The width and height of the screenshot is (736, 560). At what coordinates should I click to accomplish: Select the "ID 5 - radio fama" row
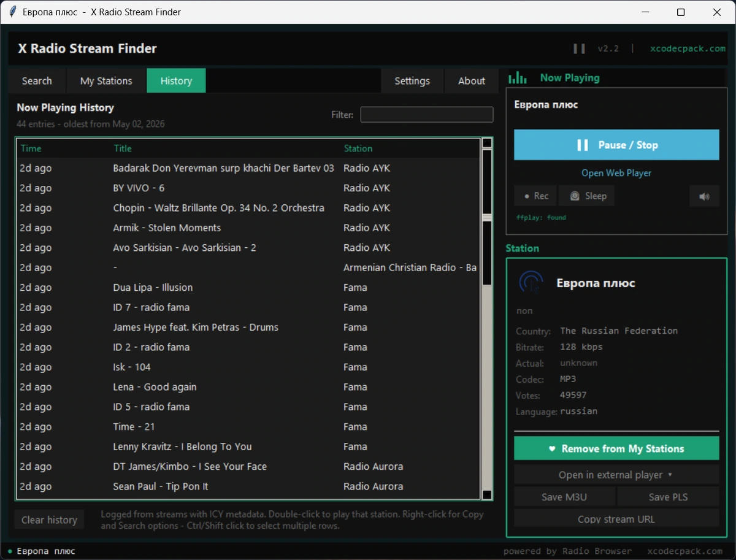tap(248, 407)
